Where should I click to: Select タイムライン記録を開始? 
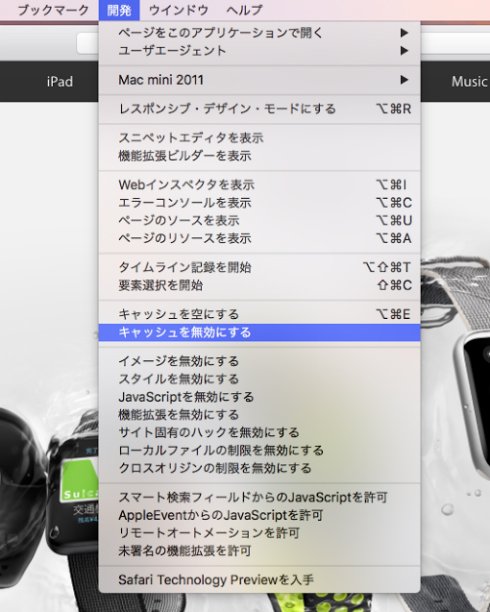260,267
